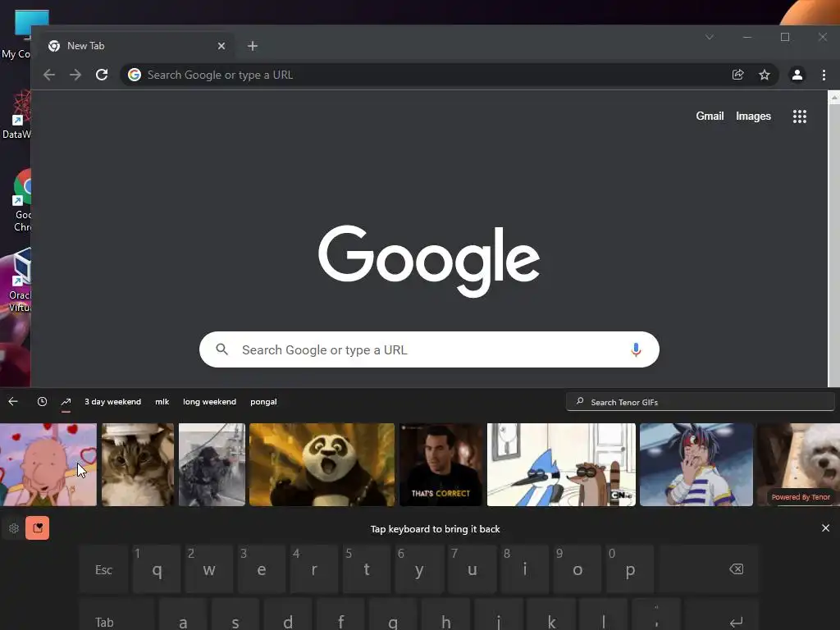Click Chrome's forward navigation arrow
This screenshot has width=840, height=630.
click(75, 75)
